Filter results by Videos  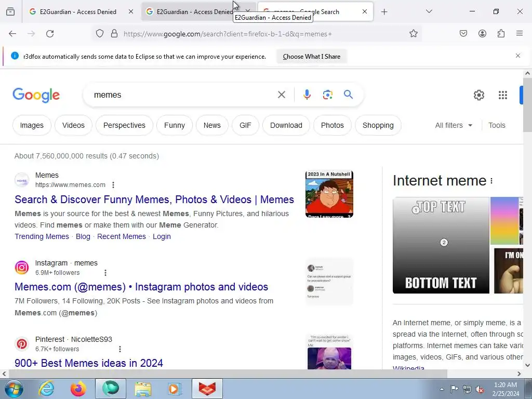(x=73, y=125)
